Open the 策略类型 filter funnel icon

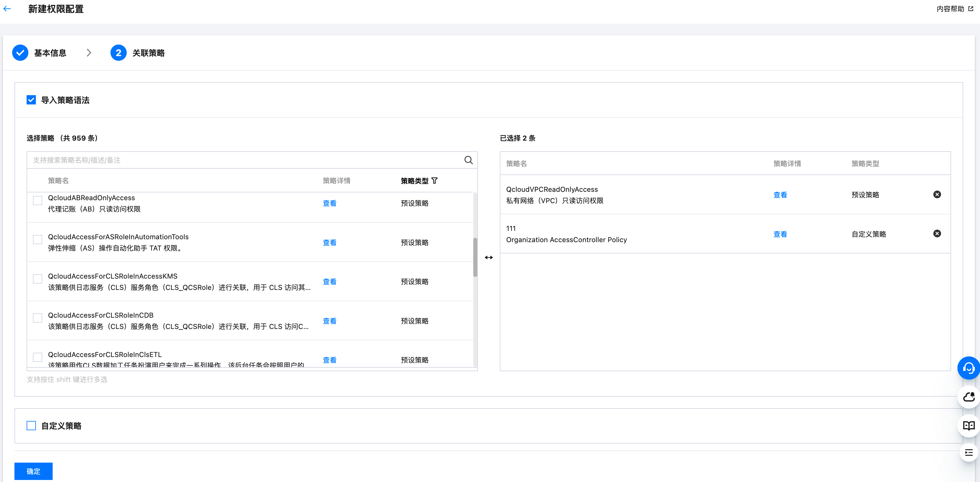click(434, 181)
